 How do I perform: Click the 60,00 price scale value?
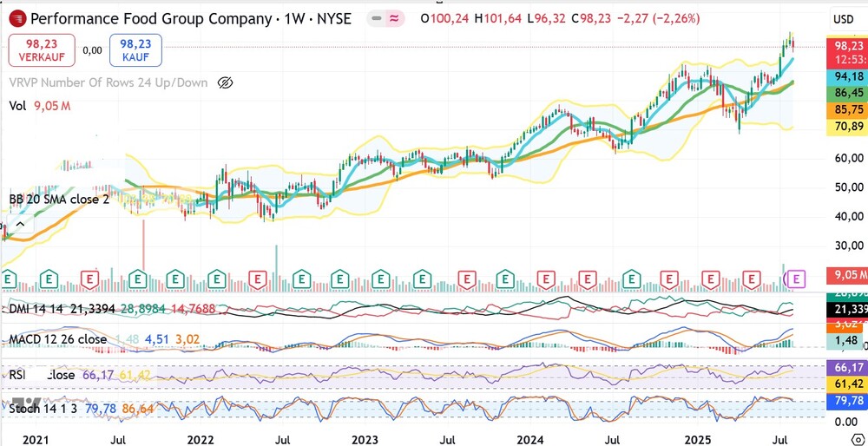click(847, 159)
